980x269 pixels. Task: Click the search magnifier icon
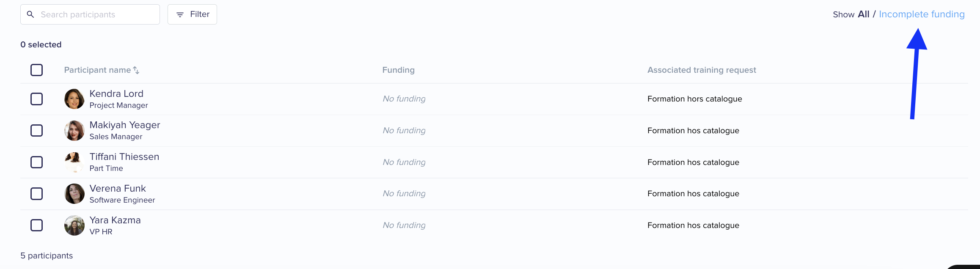(x=30, y=14)
